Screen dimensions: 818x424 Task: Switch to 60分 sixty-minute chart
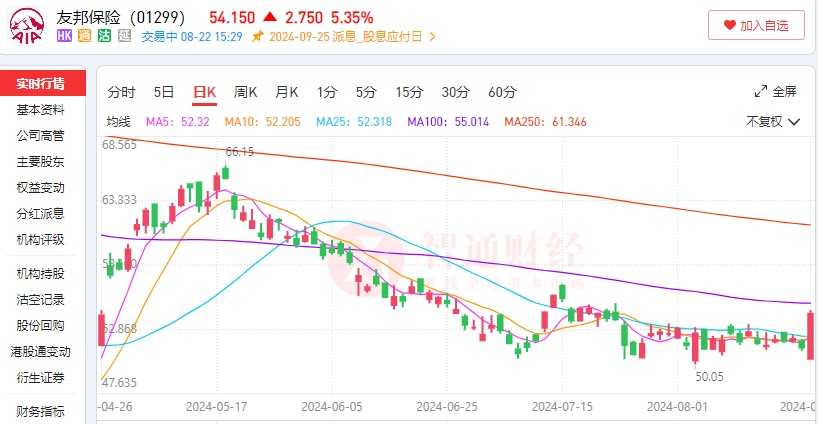pos(502,92)
